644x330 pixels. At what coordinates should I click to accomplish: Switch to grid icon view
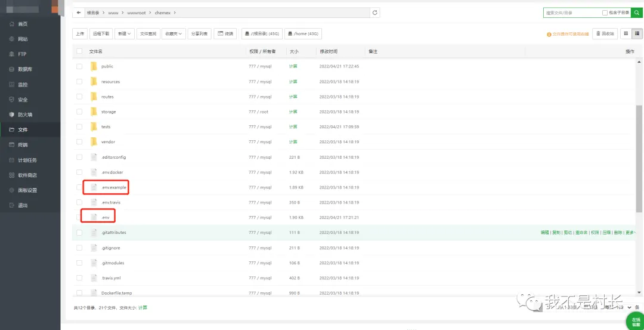pyautogui.click(x=625, y=34)
